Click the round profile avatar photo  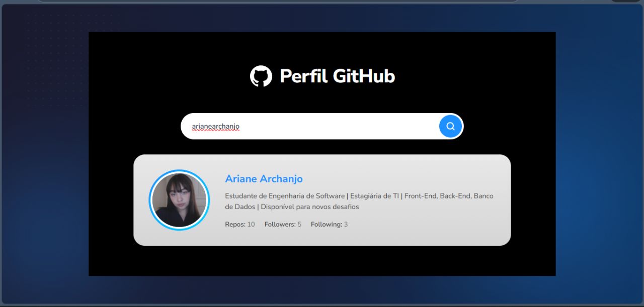click(x=179, y=200)
